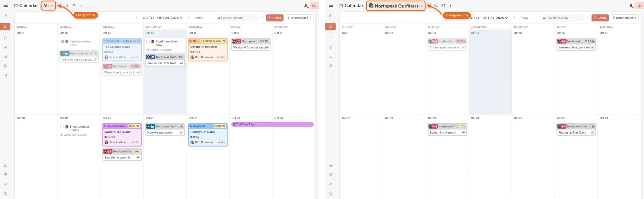Open the bar chart analytics icon in the left calendar's sidebar
The width and height of the screenshot is (644, 199).
pyautogui.click(x=5, y=75)
